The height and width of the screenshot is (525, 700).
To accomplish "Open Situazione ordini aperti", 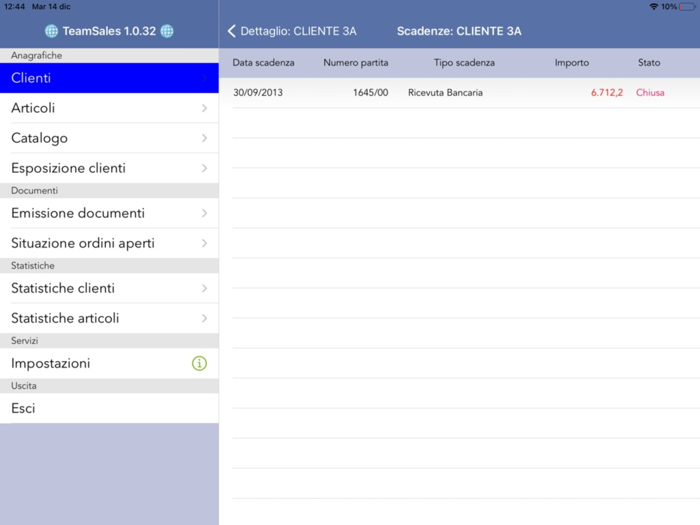I will (x=109, y=243).
